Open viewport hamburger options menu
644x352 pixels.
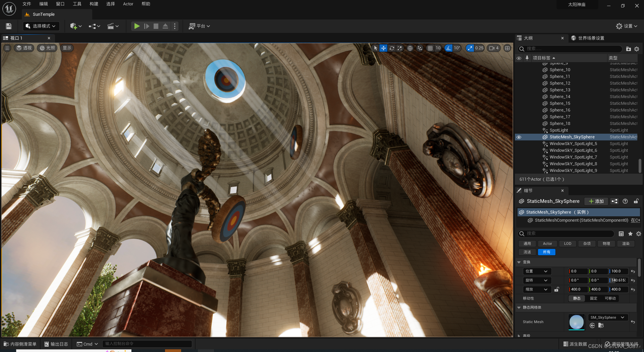pos(7,48)
